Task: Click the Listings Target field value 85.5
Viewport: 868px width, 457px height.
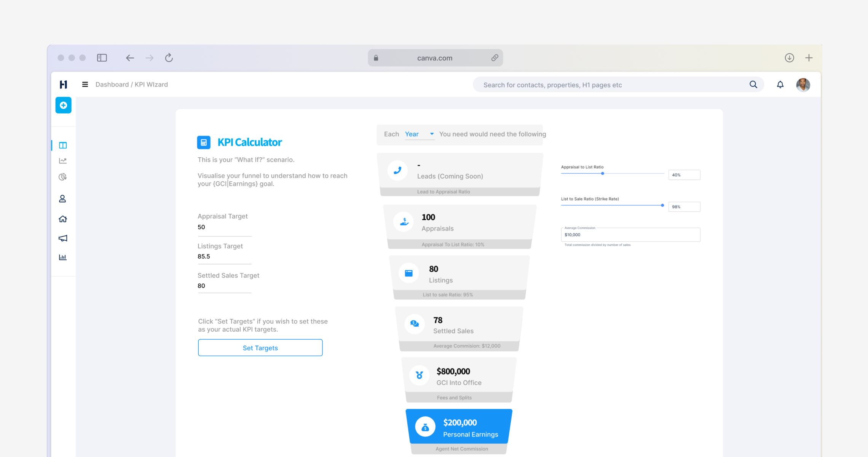Action: click(x=225, y=256)
